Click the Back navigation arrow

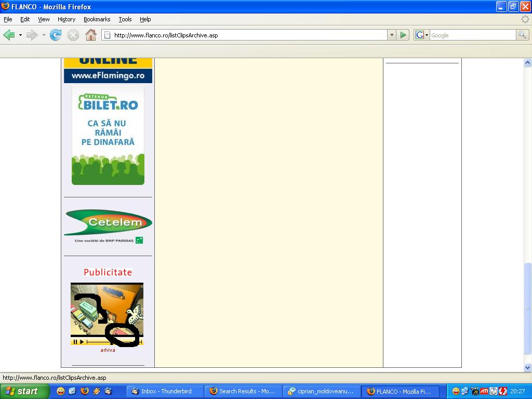click(9, 35)
